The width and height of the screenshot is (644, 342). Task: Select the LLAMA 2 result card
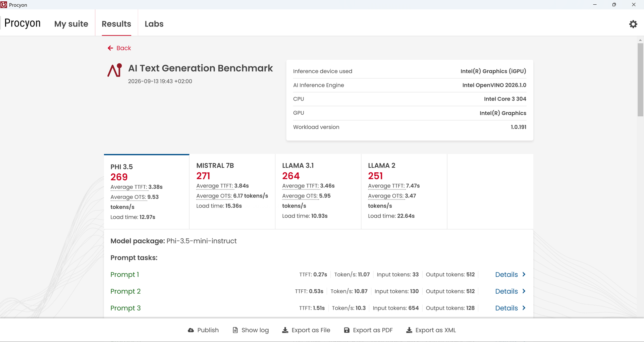[x=404, y=192]
